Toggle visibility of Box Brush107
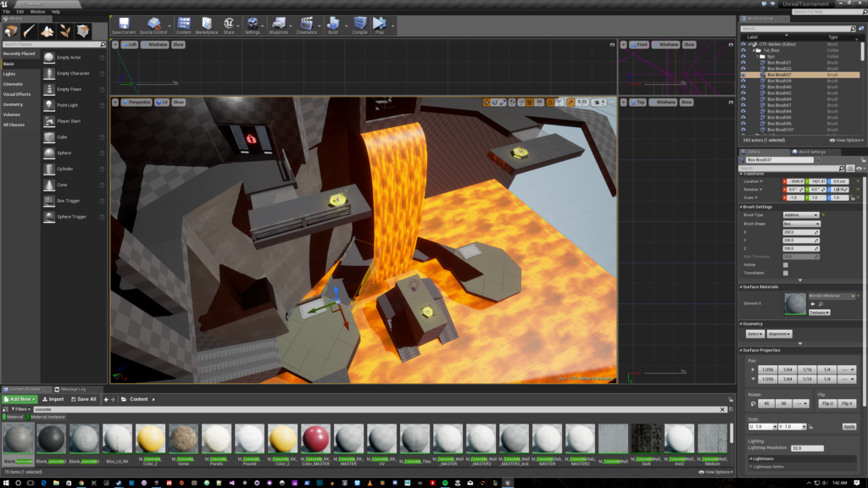The height and width of the screenshot is (488, 868). point(743,130)
